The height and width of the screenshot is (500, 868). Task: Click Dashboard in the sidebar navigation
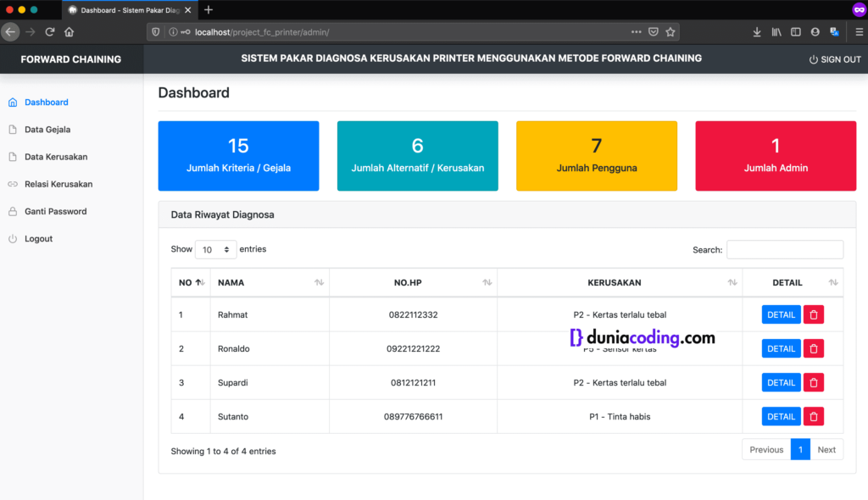coord(47,103)
